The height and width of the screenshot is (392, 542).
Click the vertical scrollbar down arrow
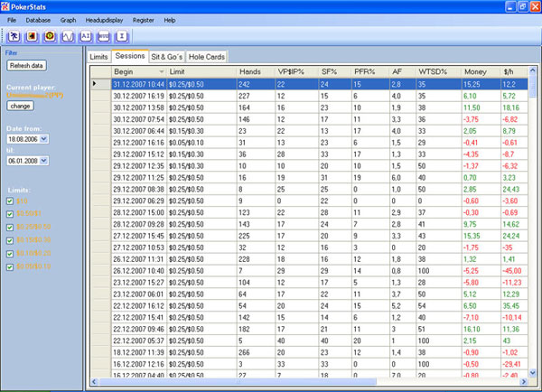click(x=532, y=373)
